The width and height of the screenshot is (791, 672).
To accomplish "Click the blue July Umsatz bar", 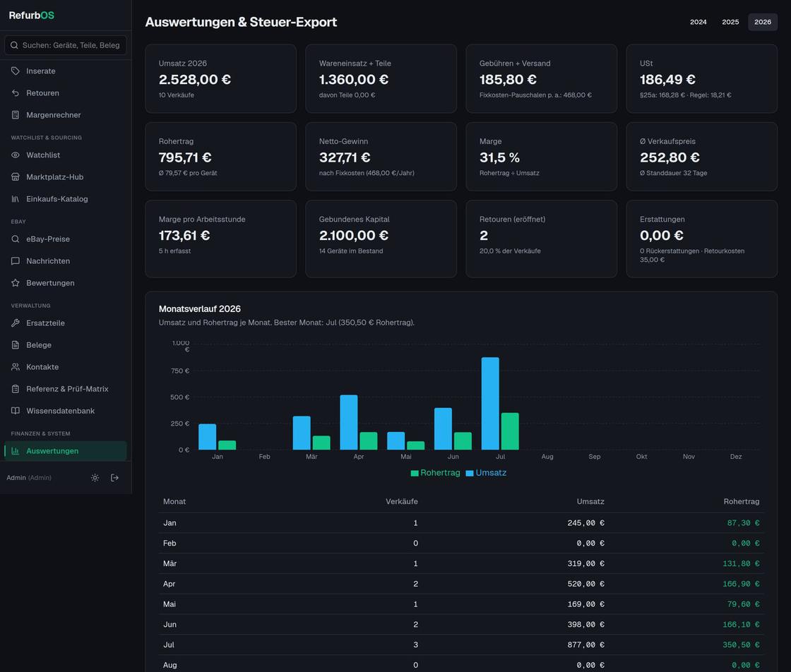I will click(x=490, y=403).
